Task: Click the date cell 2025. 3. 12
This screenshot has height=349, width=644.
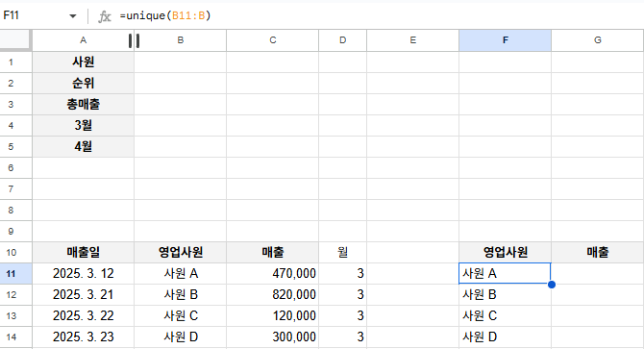Action: coord(83,273)
